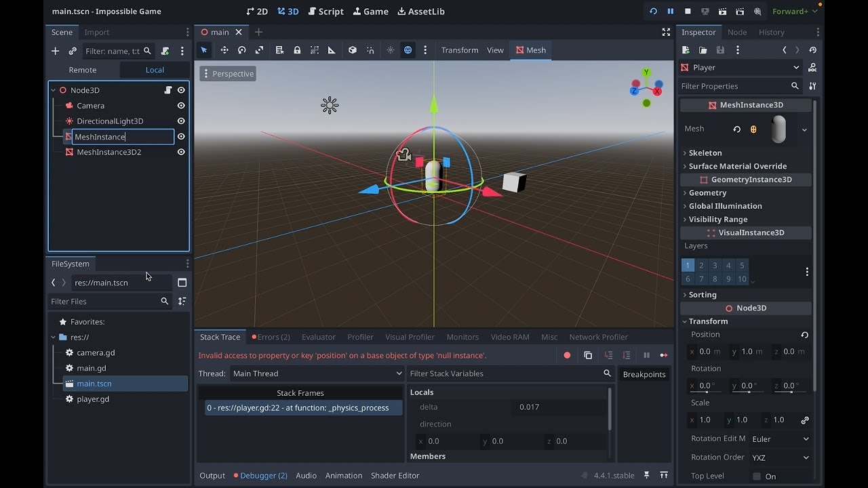Select player.gd in FileSystem
The width and height of the screenshot is (868, 488).
point(93,399)
